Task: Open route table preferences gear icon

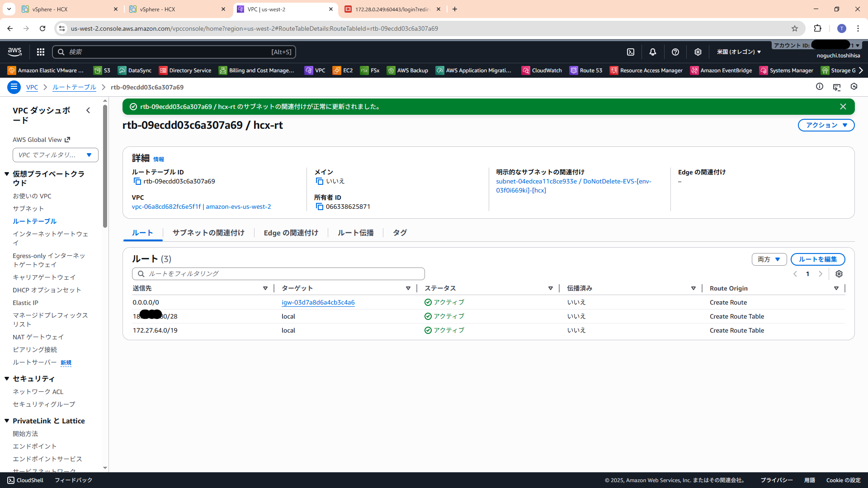Action: point(839,274)
